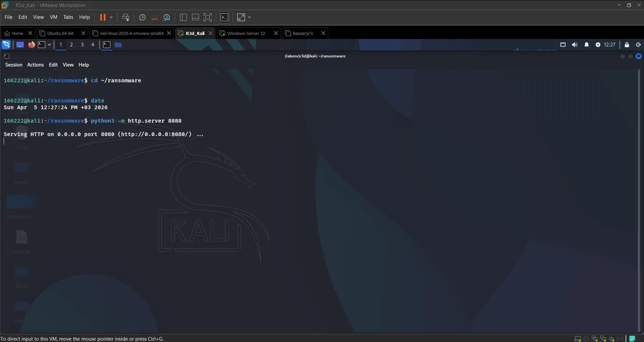This screenshot has width=644, height=342.
Task: Click the stretch guest display icon
Action: (x=241, y=17)
